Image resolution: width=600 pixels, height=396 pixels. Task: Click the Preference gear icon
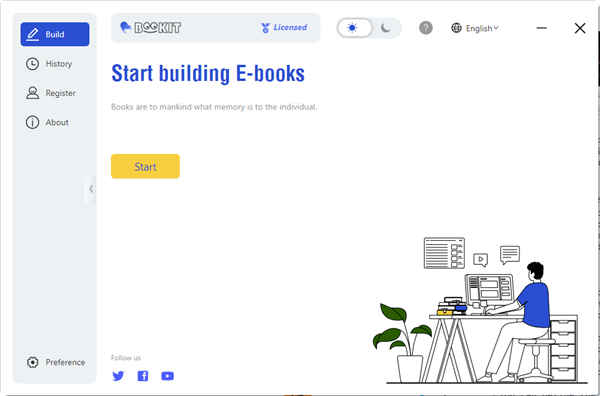[x=33, y=362]
